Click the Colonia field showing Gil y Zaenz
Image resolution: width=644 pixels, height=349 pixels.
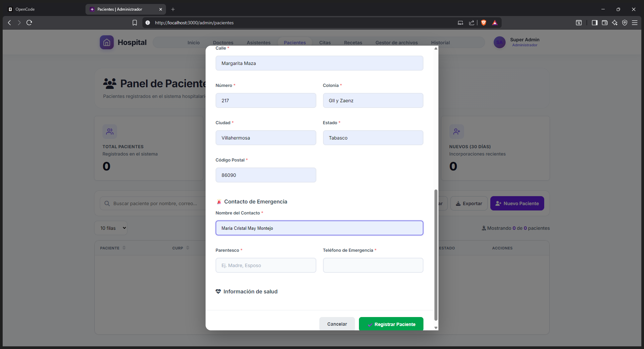pyautogui.click(x=373, y=101)
